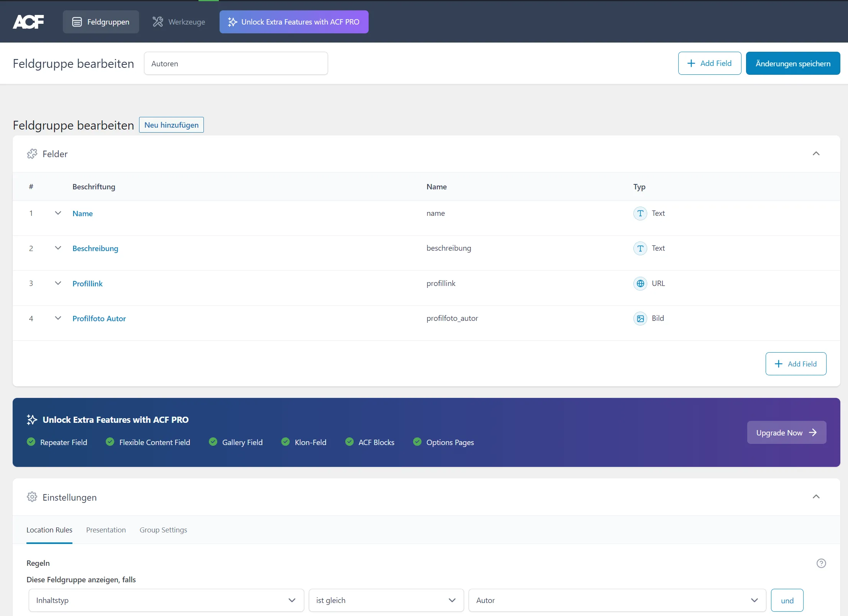Click the row number 1 handle

click(31, 213)
